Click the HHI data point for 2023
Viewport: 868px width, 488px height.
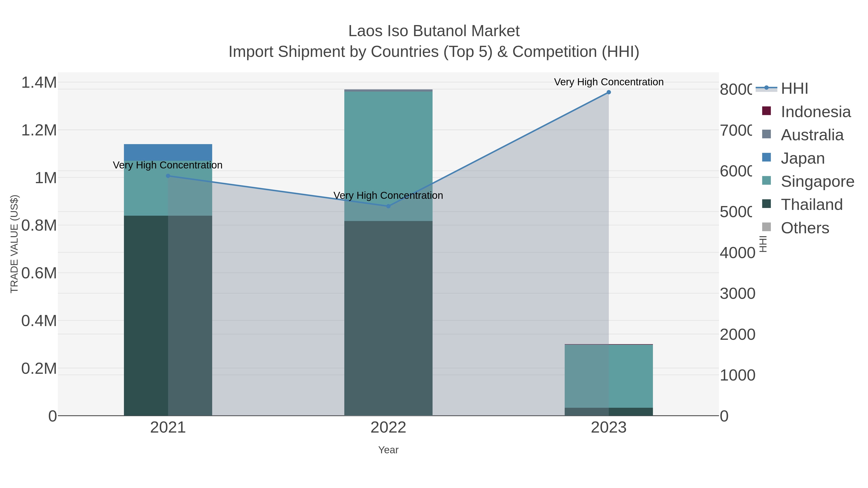click(609, 92)
